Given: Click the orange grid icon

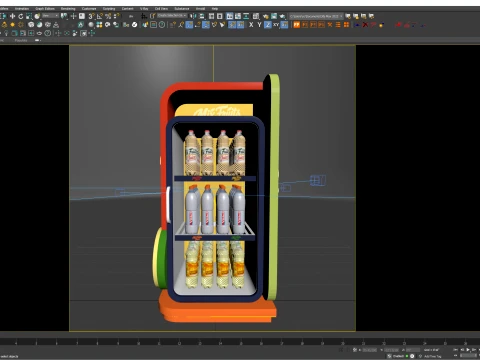Looking at the screenshot, I should coord(346,25).
